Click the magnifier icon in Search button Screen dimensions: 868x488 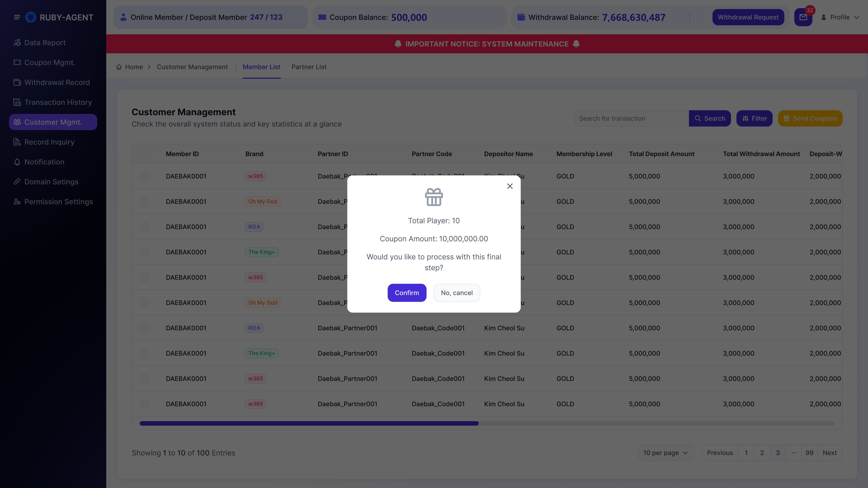[698, 119]
